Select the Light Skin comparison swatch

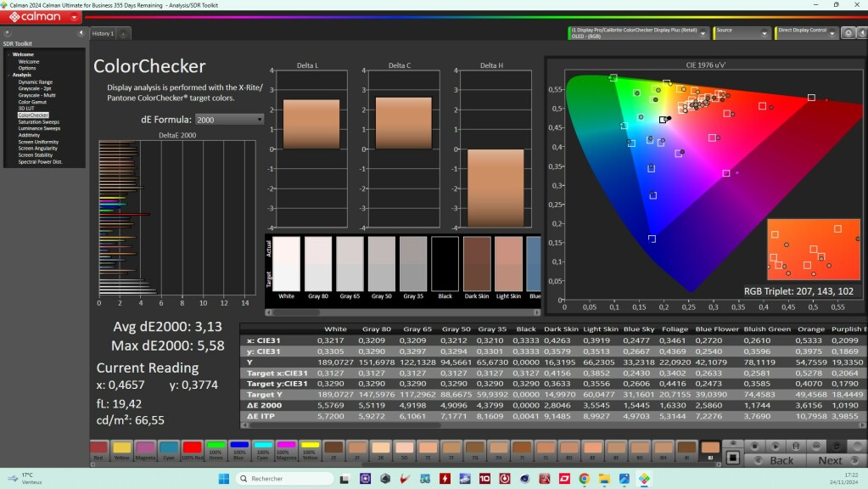[x=508, y=264]
